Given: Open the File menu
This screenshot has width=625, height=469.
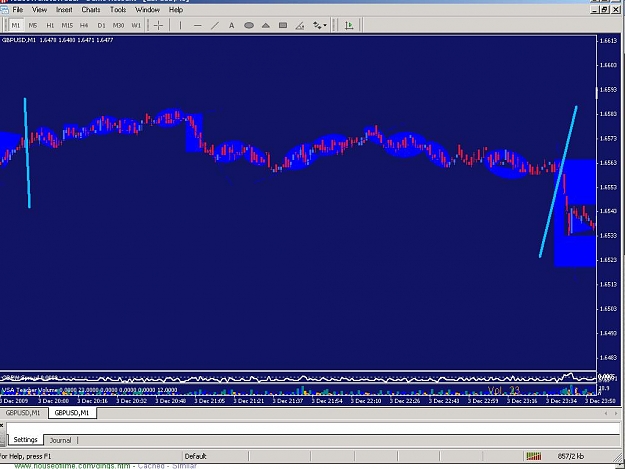Looking at the screenshot, I should [x=18, y=10].
